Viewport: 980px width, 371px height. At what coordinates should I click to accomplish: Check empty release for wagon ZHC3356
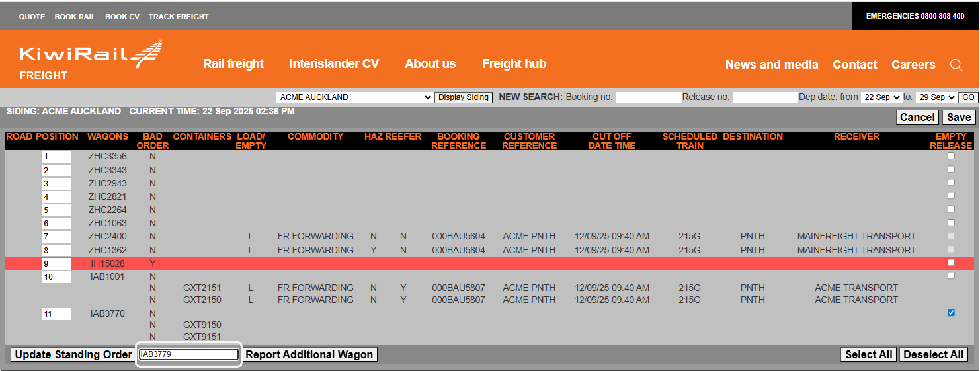(951, 156)
